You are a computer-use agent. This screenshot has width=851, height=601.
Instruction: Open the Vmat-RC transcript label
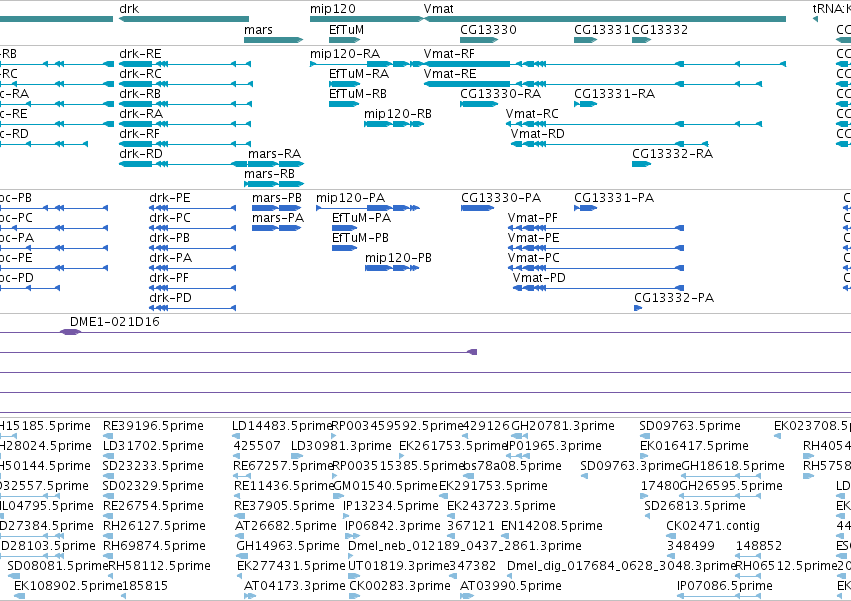point(532,114)
